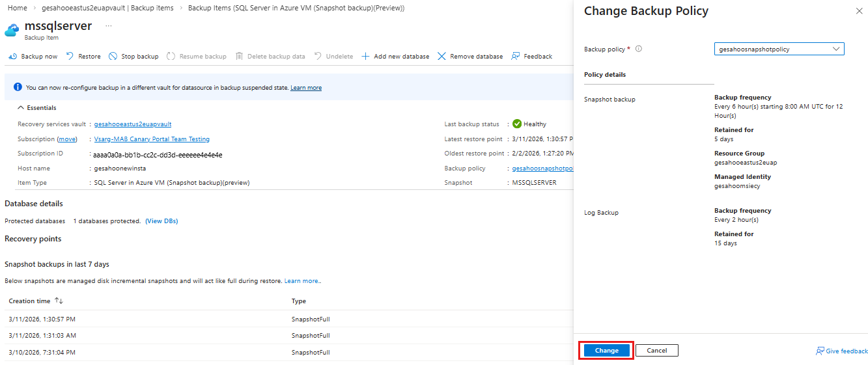Screen dimensions: 868x365
Task: Click the Resume backup icon
Action: (171, 57)
